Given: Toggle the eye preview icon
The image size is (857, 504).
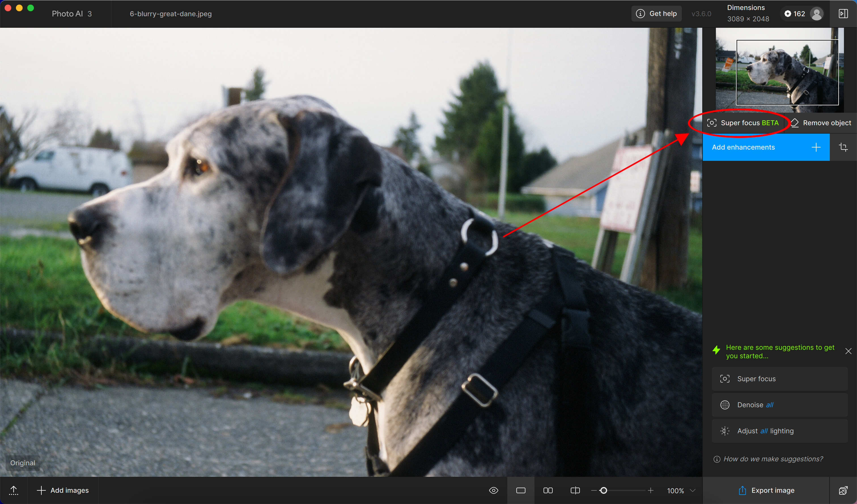Looking at the screenshot, I should tap(493, 490).
